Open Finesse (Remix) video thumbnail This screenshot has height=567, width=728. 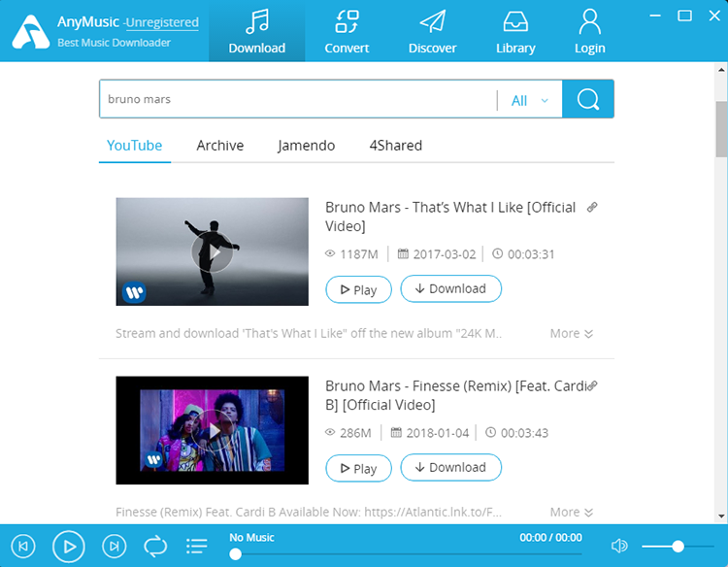pos(213,430)
